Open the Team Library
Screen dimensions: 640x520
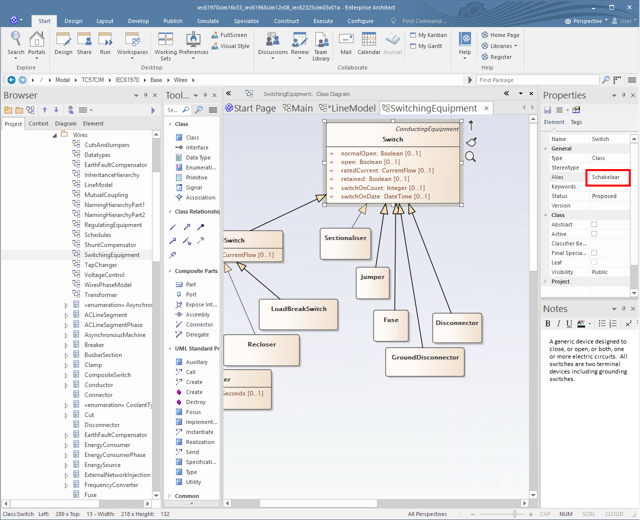[321, 46]
